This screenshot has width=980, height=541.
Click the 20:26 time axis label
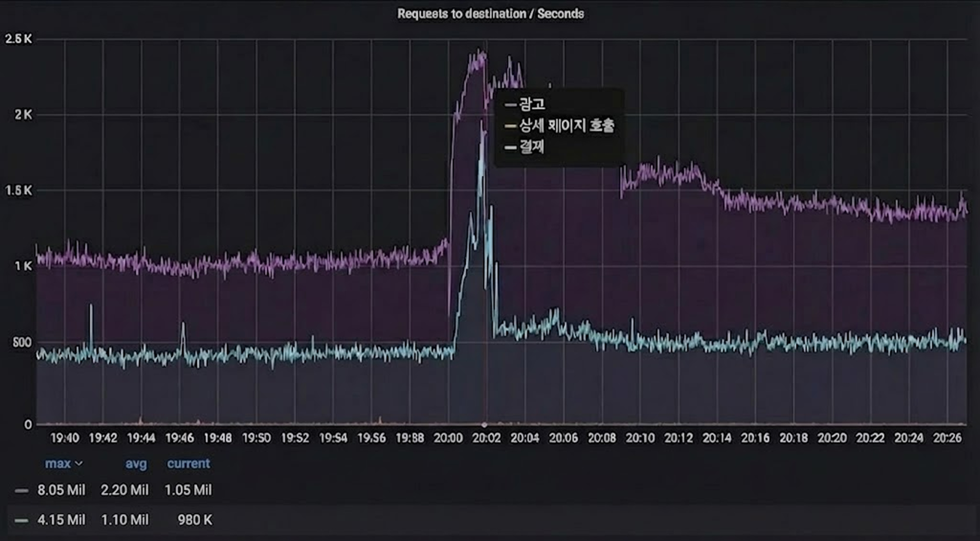(947, 438)
